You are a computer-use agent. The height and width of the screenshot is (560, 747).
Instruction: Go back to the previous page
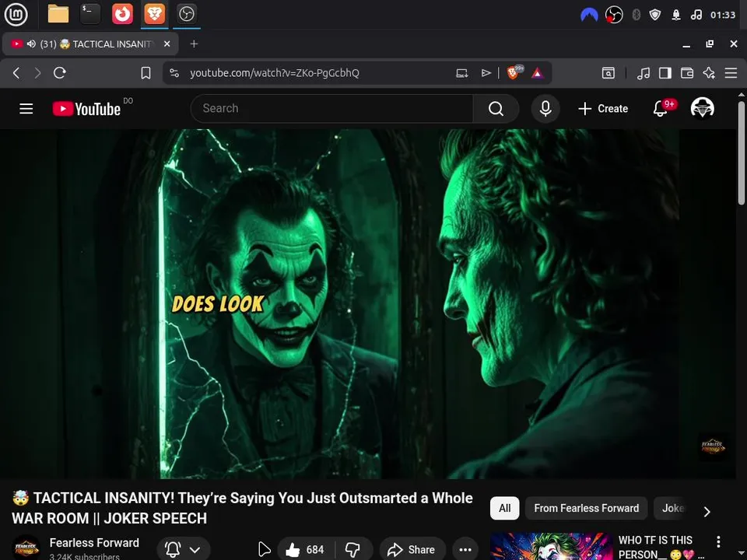(x=16, y=73)
